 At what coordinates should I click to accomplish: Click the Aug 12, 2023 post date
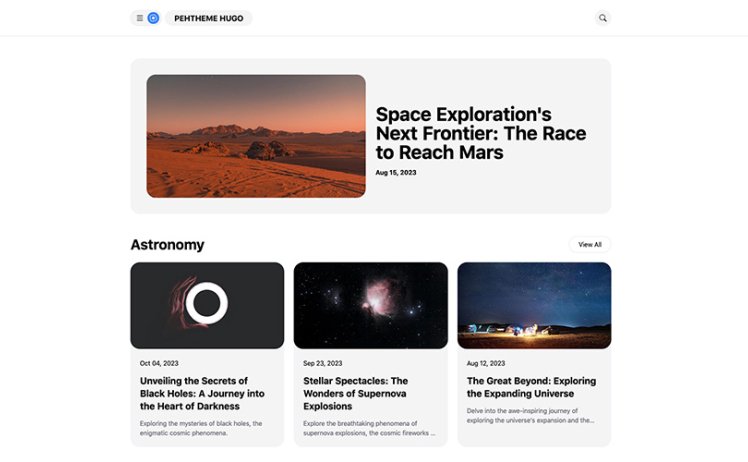[486, 363]
